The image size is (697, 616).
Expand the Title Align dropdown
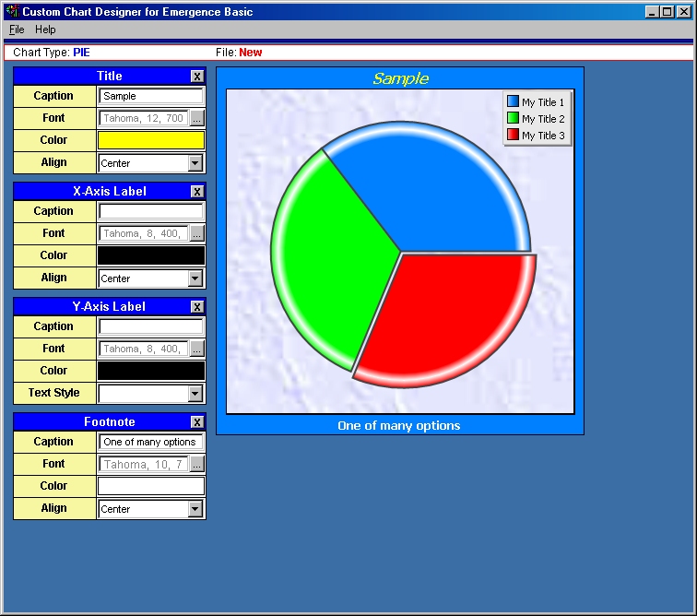point(195,163)
